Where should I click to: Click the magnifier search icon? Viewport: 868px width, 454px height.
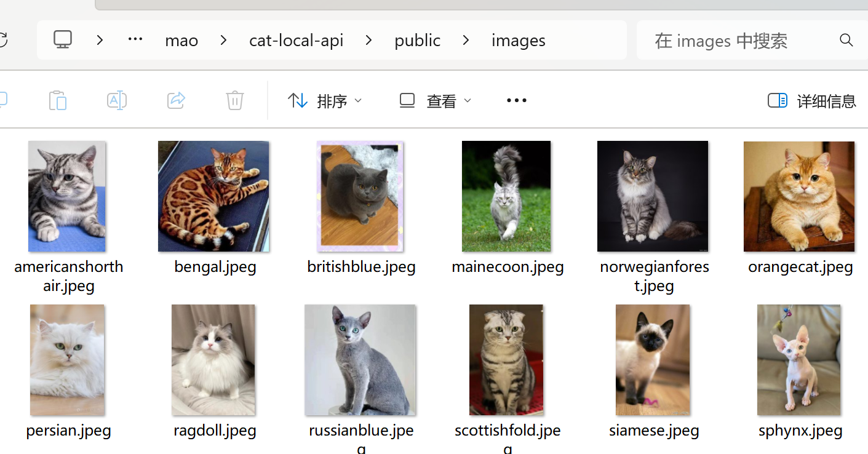click(x=846, y=41)
